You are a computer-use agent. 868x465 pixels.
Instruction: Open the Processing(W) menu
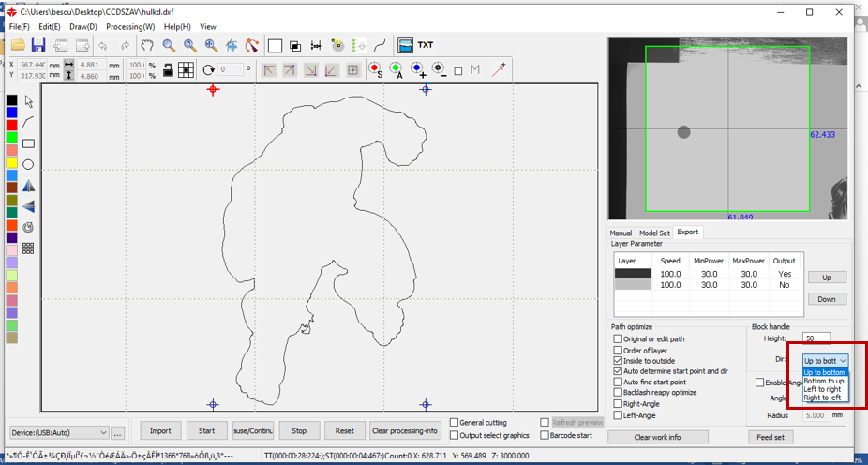pos(130,26)
